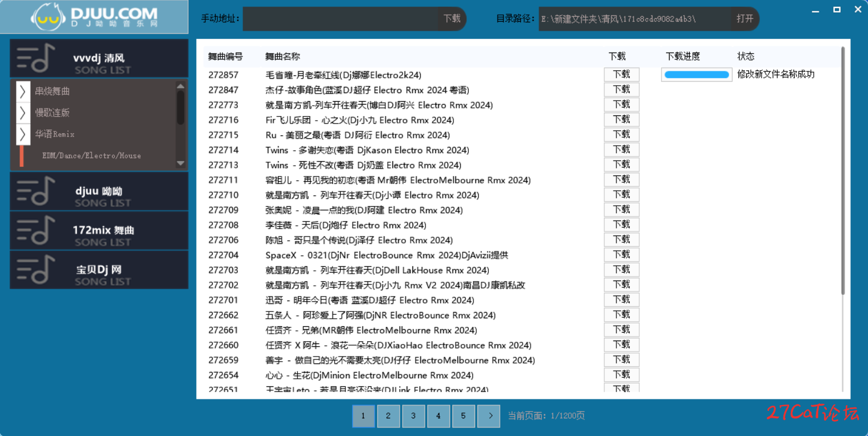This screenshot has width=868, height=436.
Task: Download song 272714 Twins 多谢失恋
Action: click(622, 150)
